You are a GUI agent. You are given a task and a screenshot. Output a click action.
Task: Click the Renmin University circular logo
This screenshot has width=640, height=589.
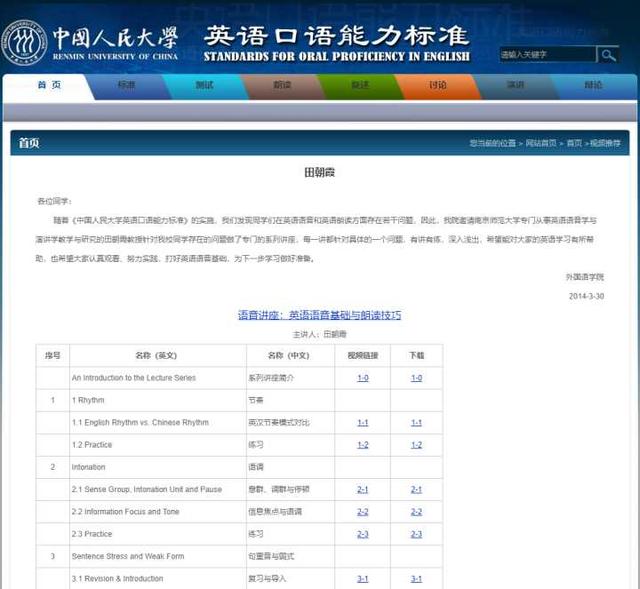click(24, 42)
